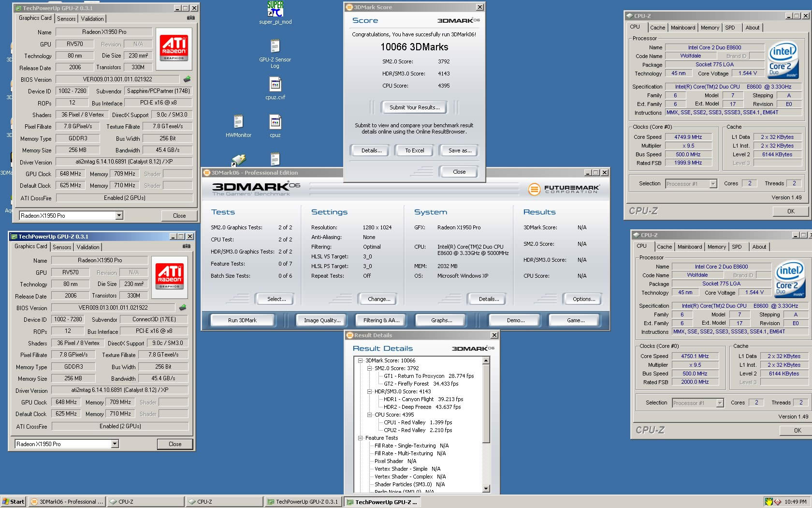Image resolution: width=812 pixels, height=508 pixels.
Task: Open SPD tab in bottom CPU-Z window
Action: click(x=737, y=247)
